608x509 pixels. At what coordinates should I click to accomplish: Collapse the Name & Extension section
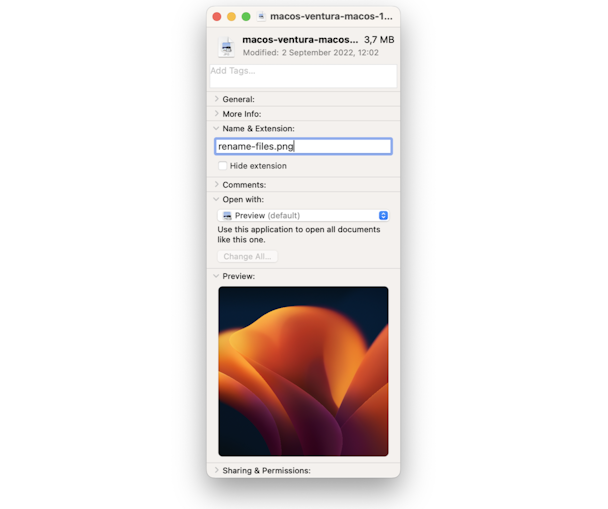[x=216, y=128]
